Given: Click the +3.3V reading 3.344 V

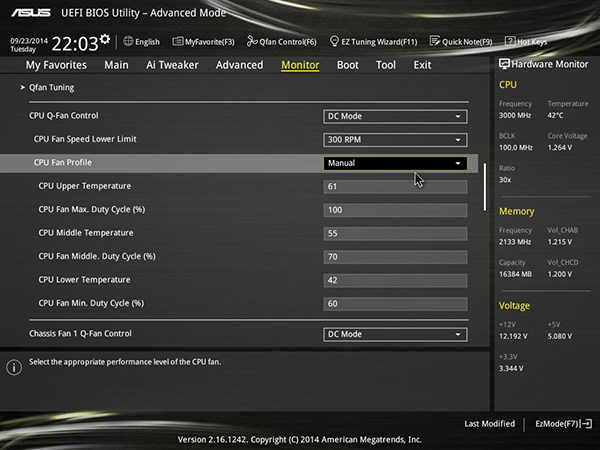Looking at the screenshot, I should (x=511, y=368).
